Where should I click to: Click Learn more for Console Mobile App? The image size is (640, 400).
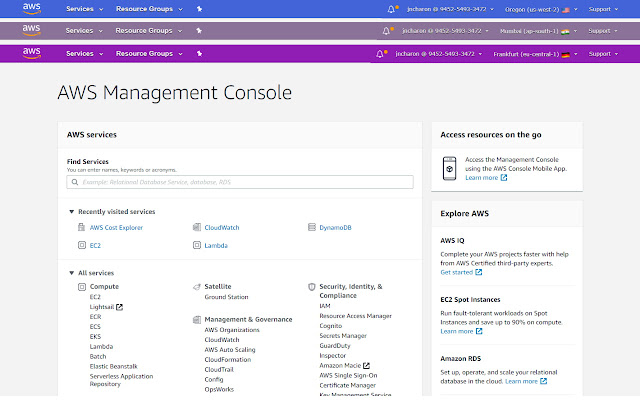[x=482, y=178]
